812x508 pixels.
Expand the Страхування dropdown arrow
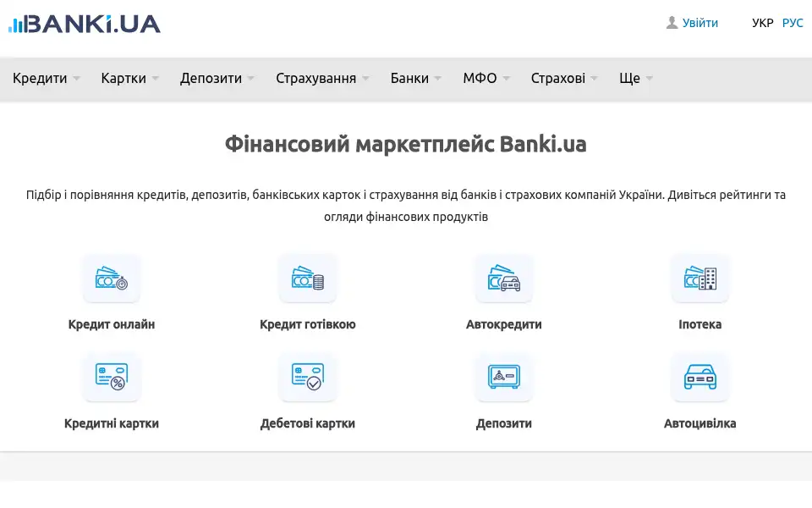365,79
